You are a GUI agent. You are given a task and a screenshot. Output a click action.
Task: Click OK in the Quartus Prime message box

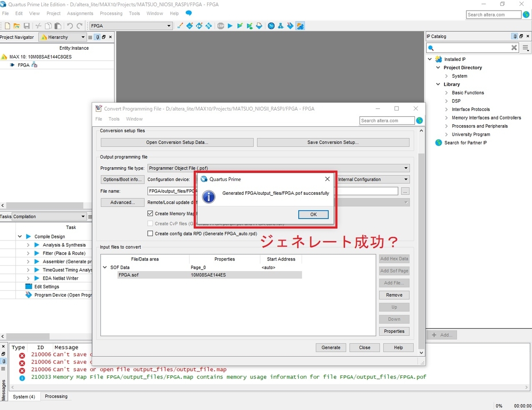[313, 214]
